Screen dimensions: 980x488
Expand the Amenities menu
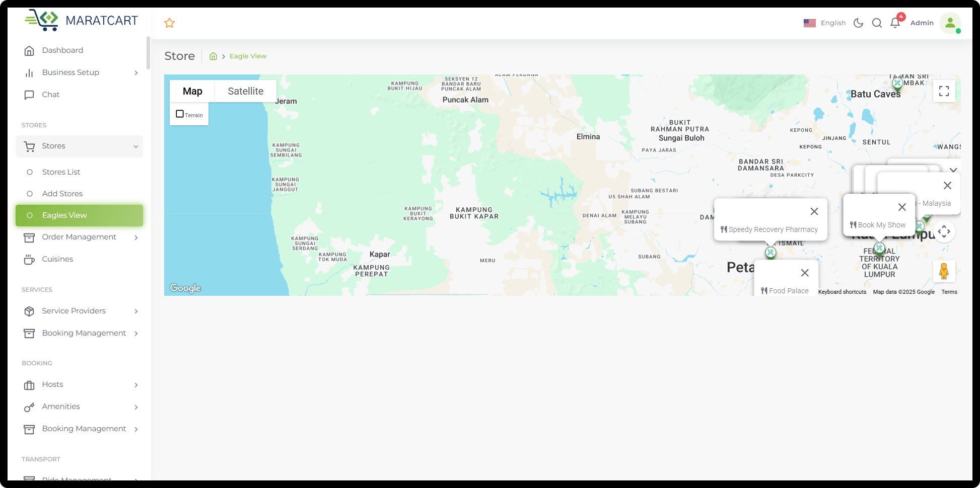(79, 406)
